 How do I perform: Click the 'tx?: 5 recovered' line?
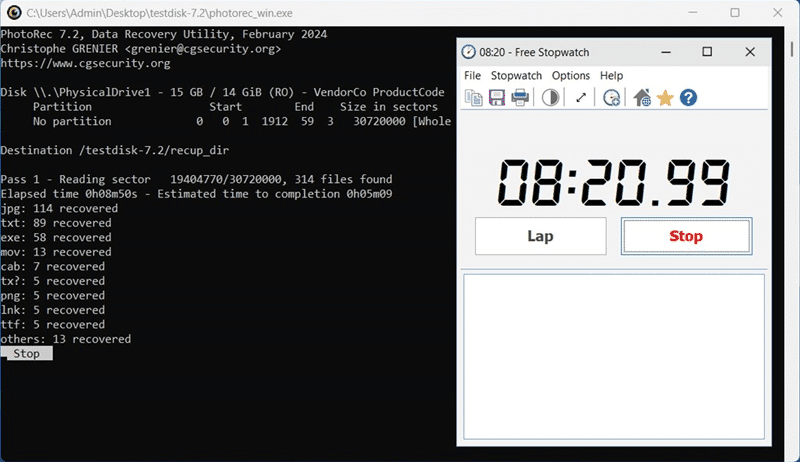(x=53, y=281)
